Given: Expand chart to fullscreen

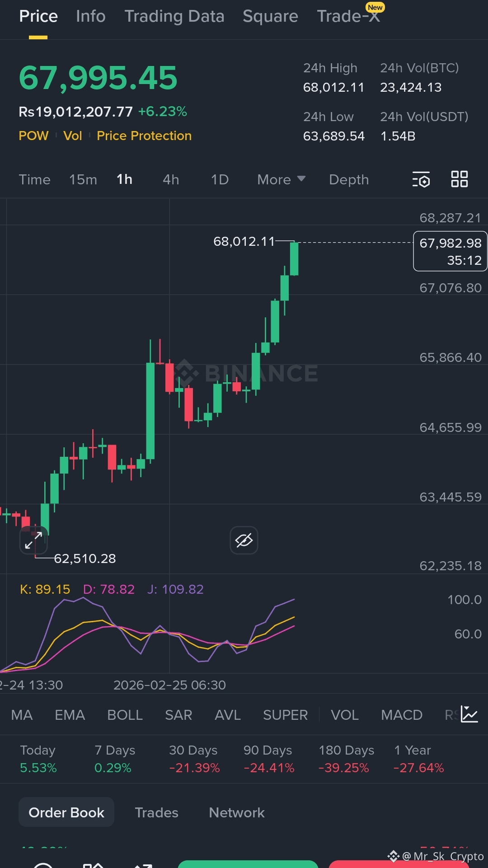Looking at the screenshot, I should pyautogui.click(x=33, y=540).
